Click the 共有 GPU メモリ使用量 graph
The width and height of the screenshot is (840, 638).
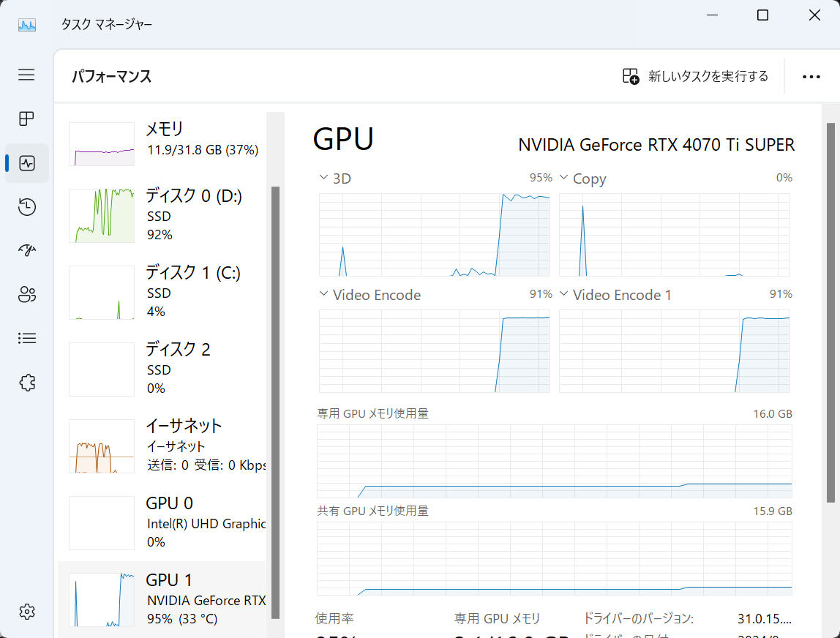pyautogui.click(x=555, y=559)
